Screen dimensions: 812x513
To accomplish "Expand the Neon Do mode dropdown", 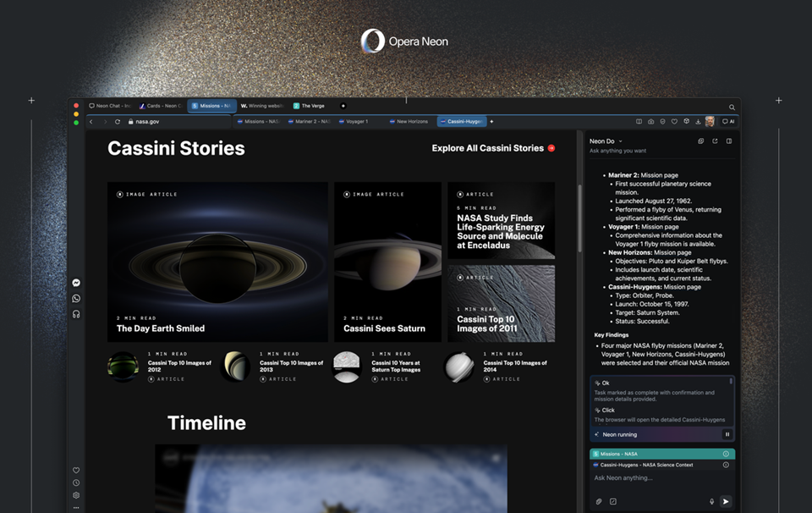I will (x=620, y=141).
